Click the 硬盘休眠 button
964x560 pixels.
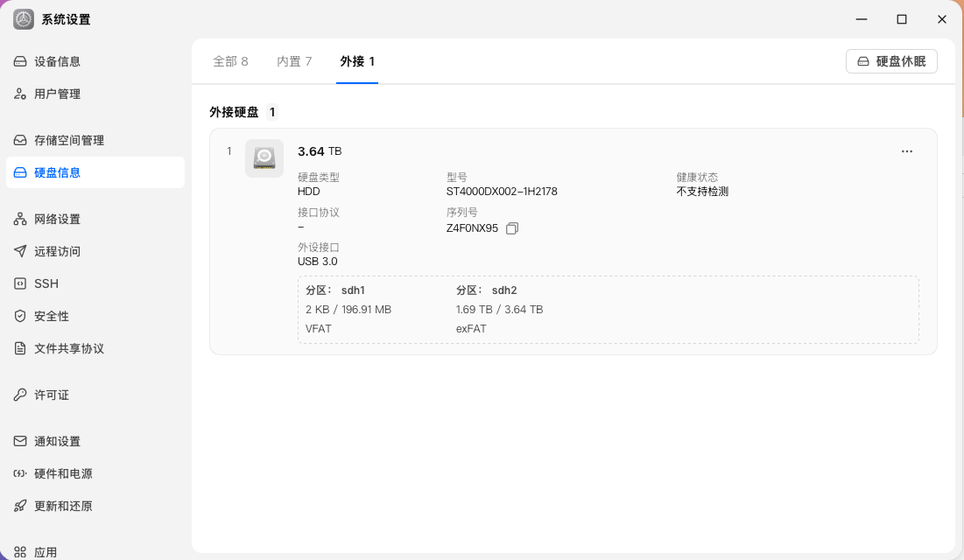point(891,61)
